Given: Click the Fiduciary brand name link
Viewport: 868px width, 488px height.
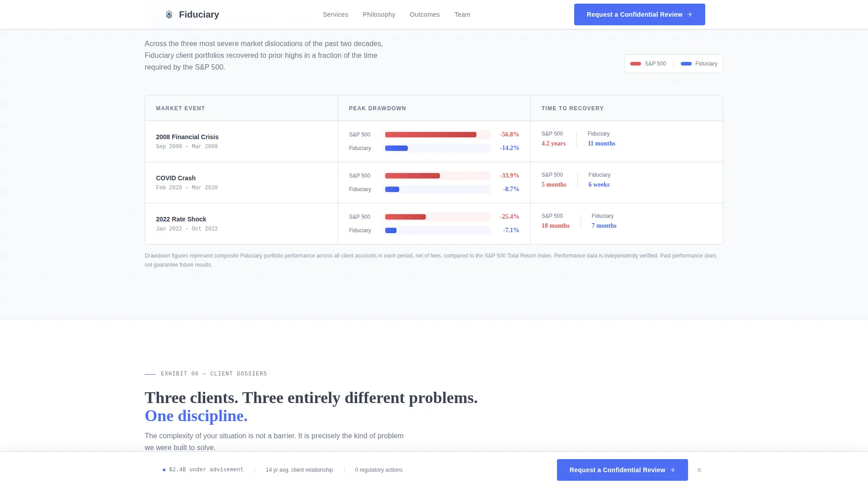Looking at the screenshot, I should coord(199,14).
